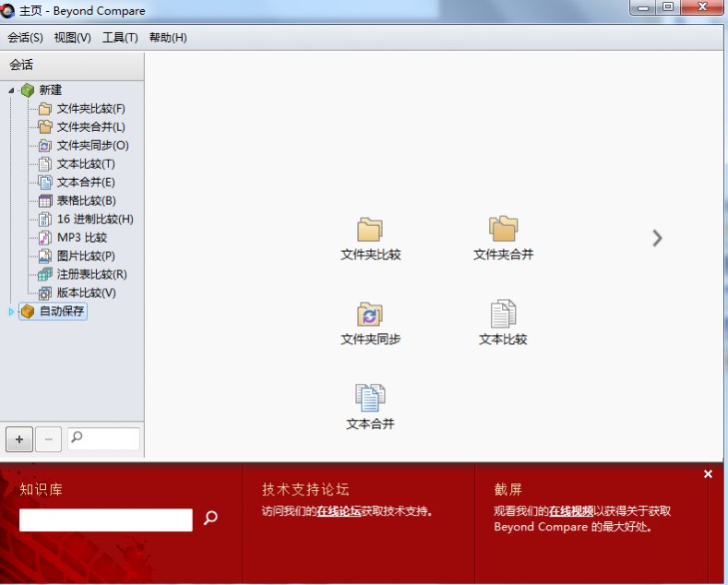The height and width of the screenshot is (585, 728).
Task: Launch 文件夹同步 icon in main launcher
Action: [370, 314]
